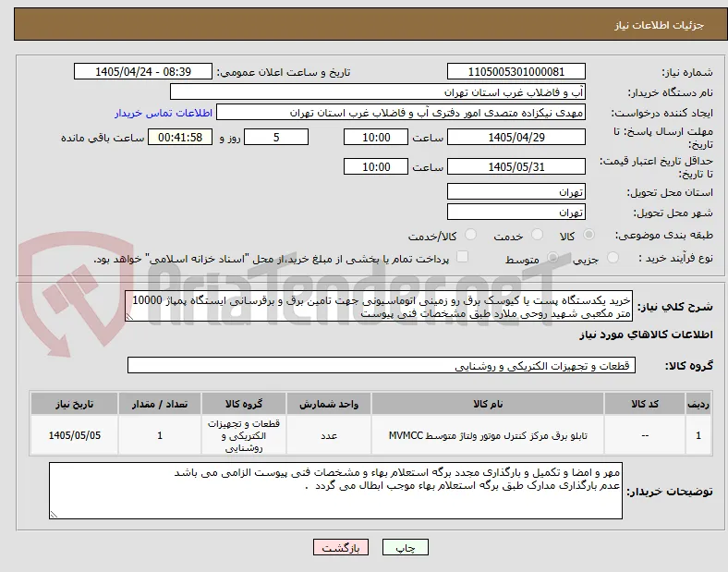Viewport: 728px width, 572px height.
Task: Click the price validity time field 10:00
Action: (x=376, y=166)
